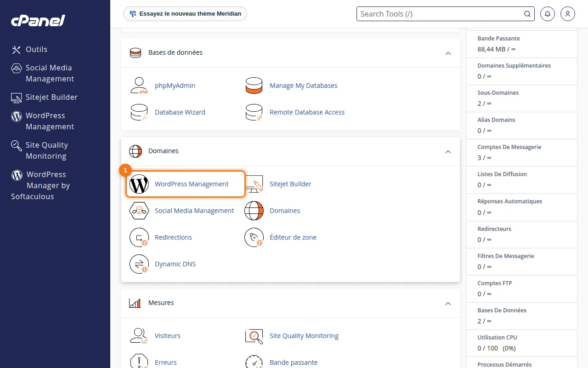Open WordPress Manager by Softaculous in the sidebar

coord(40,185)
